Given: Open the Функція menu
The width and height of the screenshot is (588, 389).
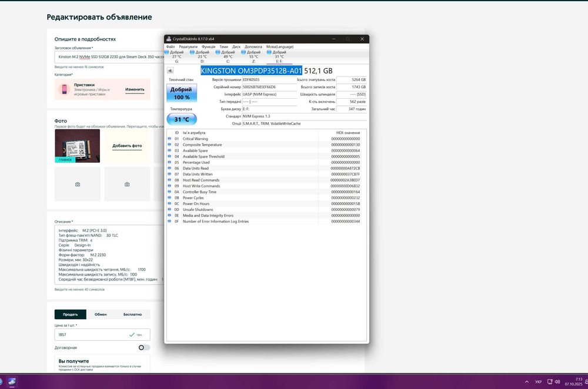Looking at the screenshot, I should 209,47.
